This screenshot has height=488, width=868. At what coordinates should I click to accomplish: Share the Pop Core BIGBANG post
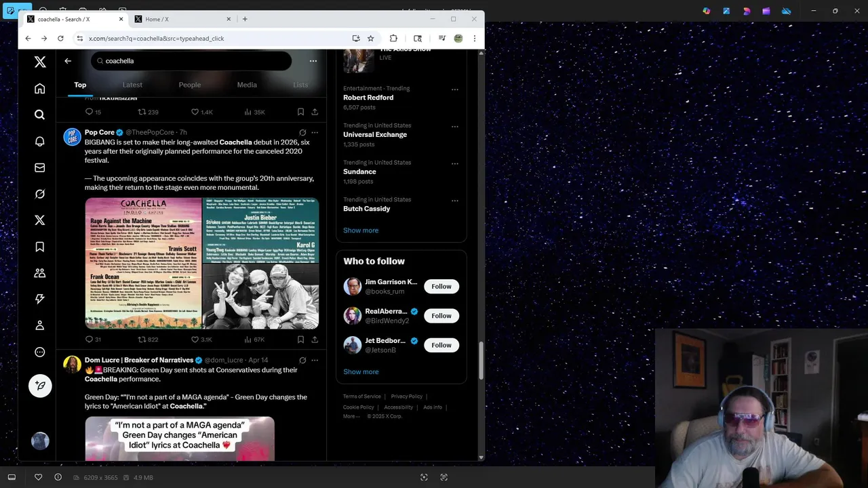tap(315, 340)
